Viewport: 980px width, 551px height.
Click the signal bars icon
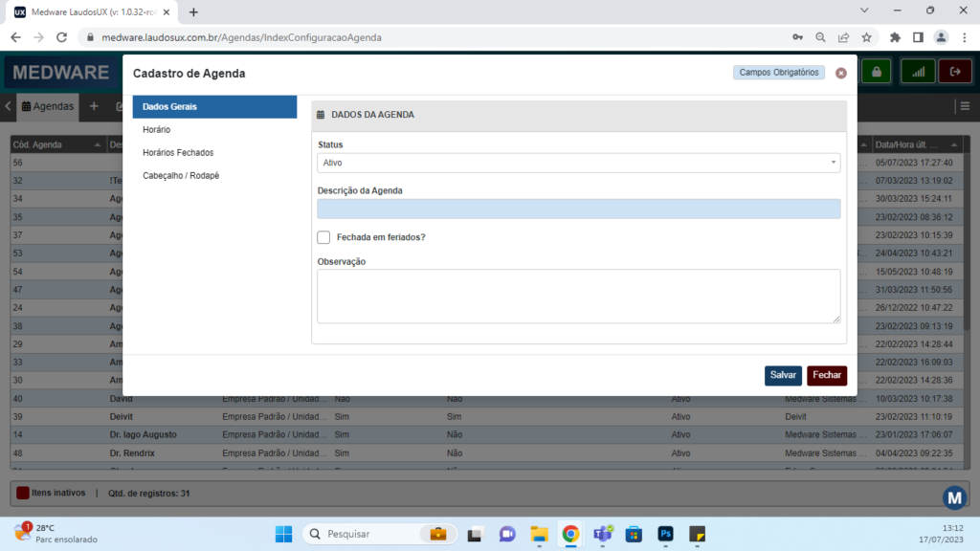(919, 72)
